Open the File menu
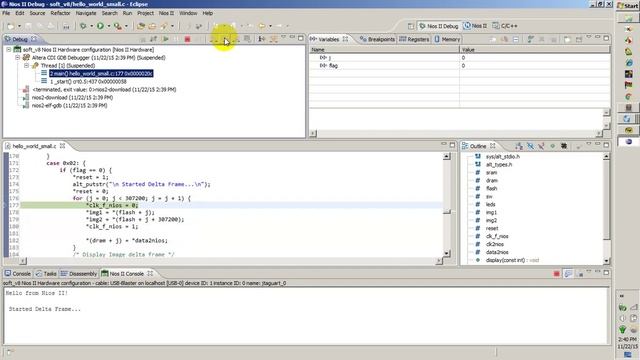The height and width of the screenshot is (360, 640). 6,13
